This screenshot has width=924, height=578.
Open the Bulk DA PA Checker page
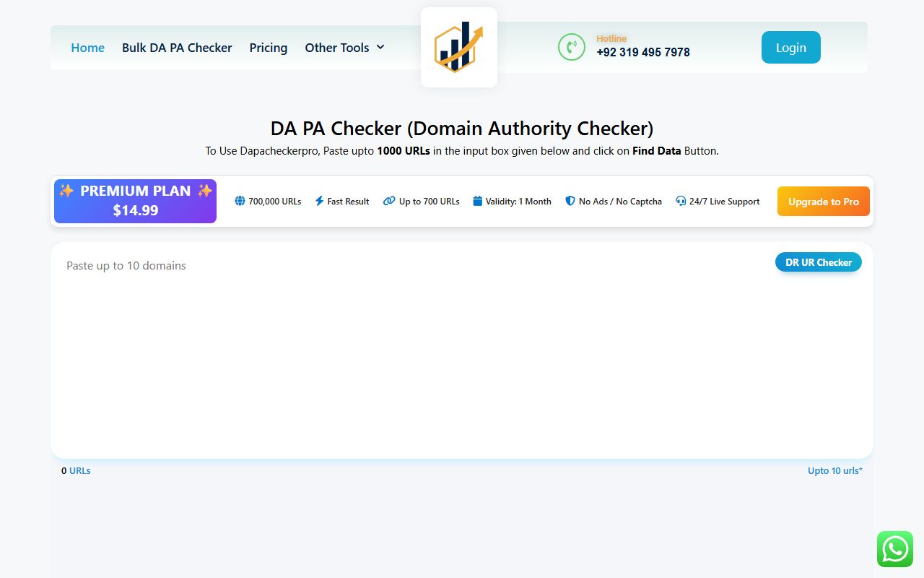tap(177, 48)
